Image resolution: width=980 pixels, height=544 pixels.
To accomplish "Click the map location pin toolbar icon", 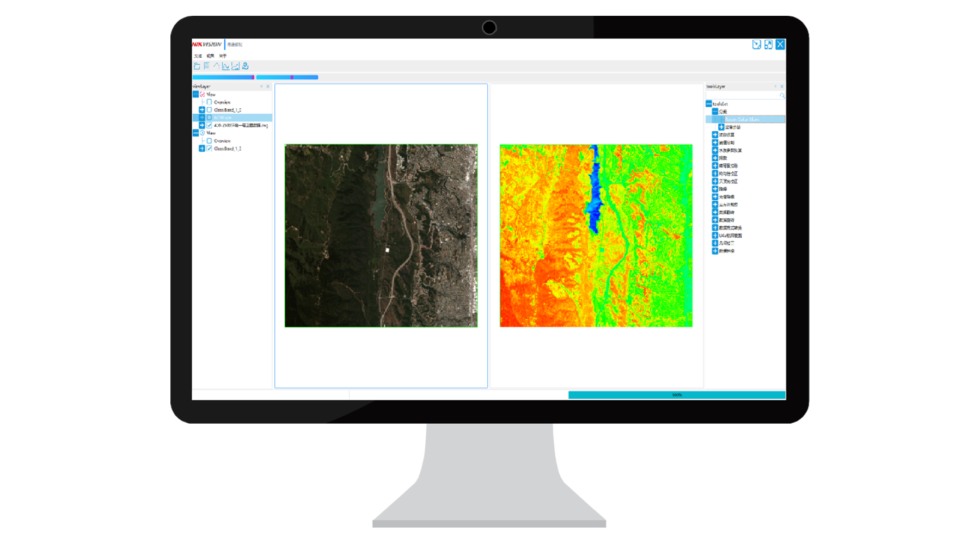I will click(x=246, y=66).
